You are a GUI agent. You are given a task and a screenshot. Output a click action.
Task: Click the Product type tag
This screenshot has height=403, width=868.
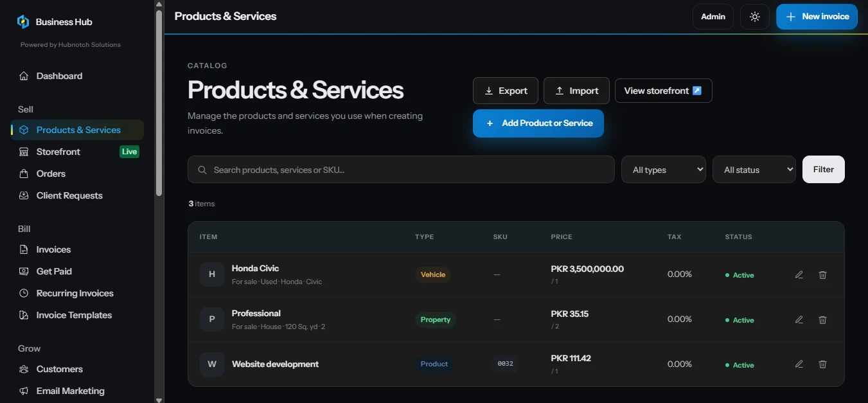(434, 364)
